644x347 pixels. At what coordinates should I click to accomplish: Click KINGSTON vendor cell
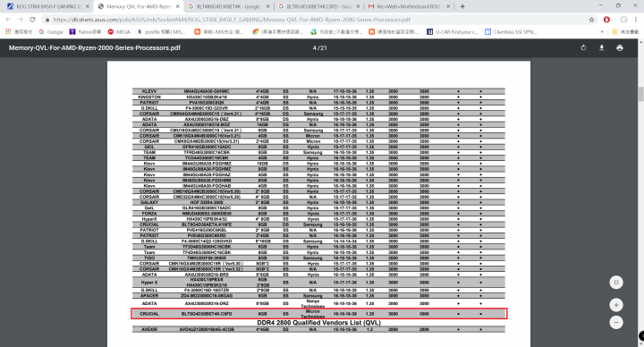(x=149, y=97)
